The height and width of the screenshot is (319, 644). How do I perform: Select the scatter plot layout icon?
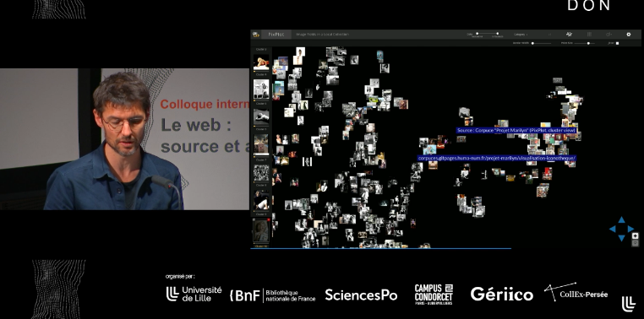point(569,35)
